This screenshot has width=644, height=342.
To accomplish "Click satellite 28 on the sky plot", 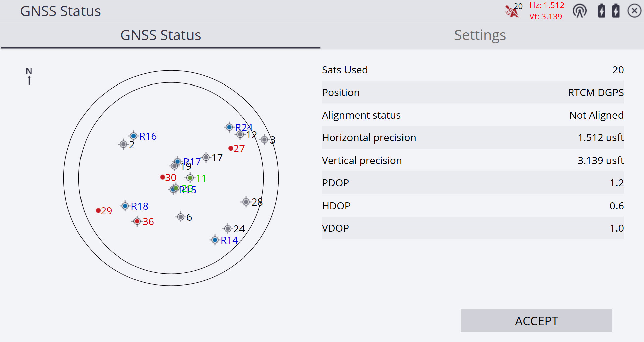I will (x=246, y=202).
